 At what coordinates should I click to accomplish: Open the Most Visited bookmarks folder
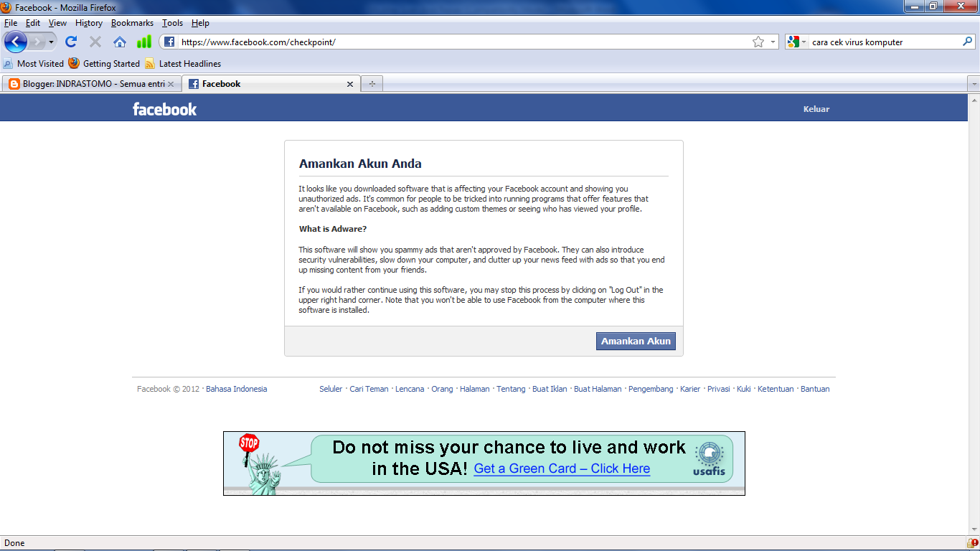pos(34,63)
